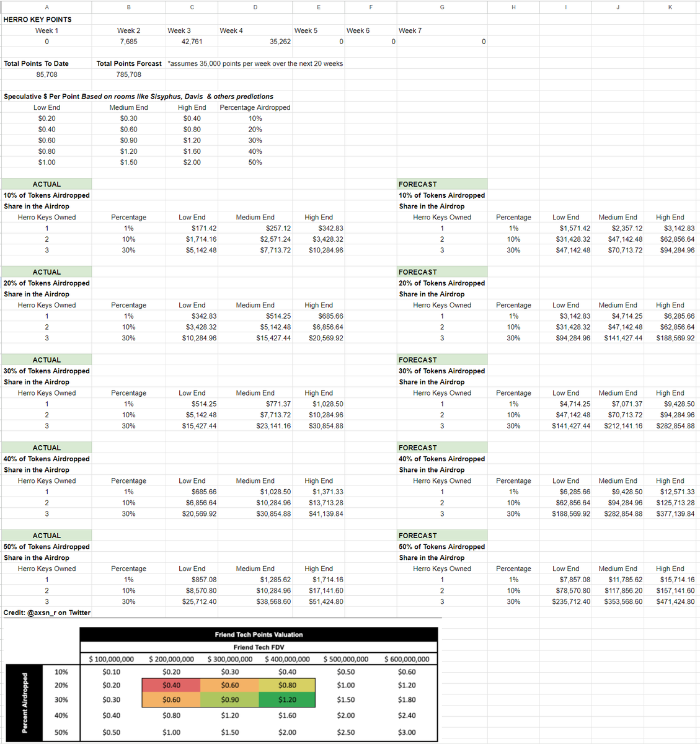Select the $2.40 valuation cell
This screenshot has height=744, width=700.
407,715
